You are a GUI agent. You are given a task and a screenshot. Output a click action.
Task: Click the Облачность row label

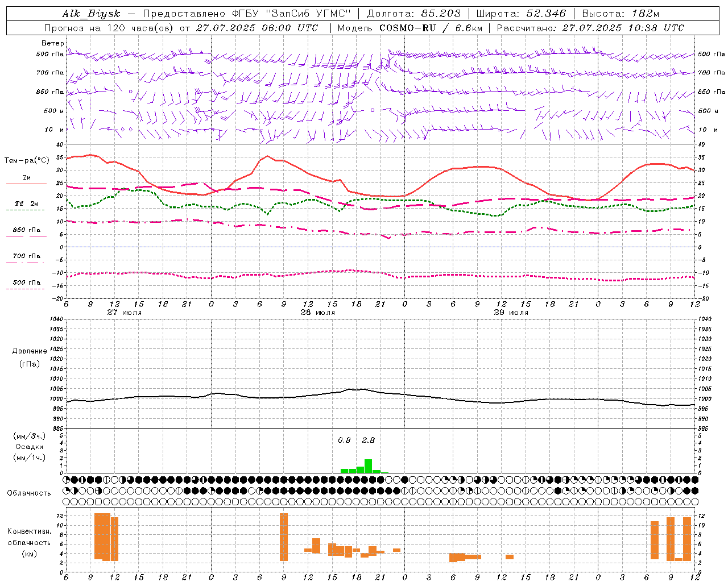[29, 493]
